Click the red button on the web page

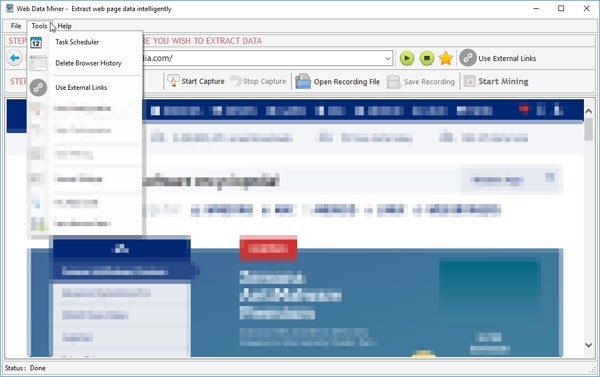(x=268, y=249)
